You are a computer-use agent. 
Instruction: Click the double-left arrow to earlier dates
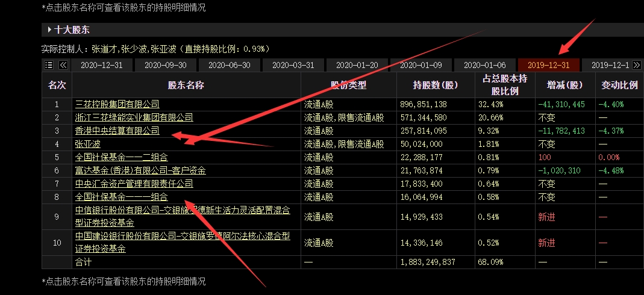tap(63, 65)
